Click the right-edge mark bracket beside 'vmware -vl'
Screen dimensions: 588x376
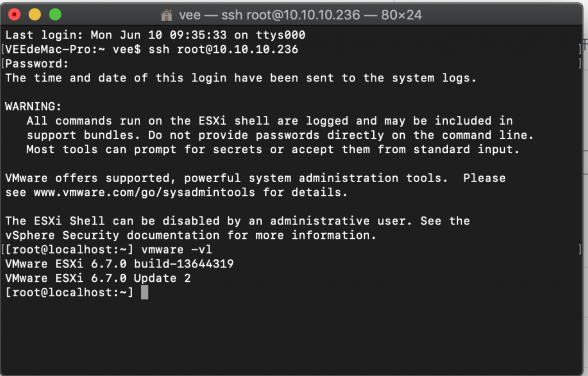point(580,250)
